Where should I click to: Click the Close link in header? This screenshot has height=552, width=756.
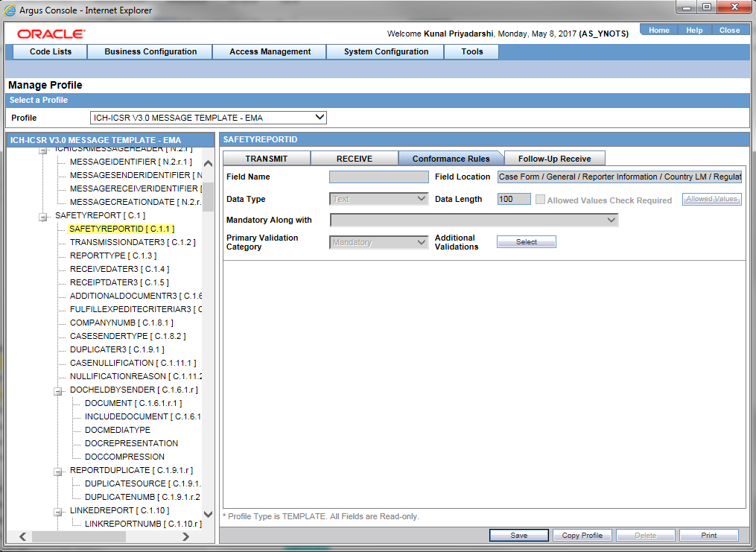(729, 30)
